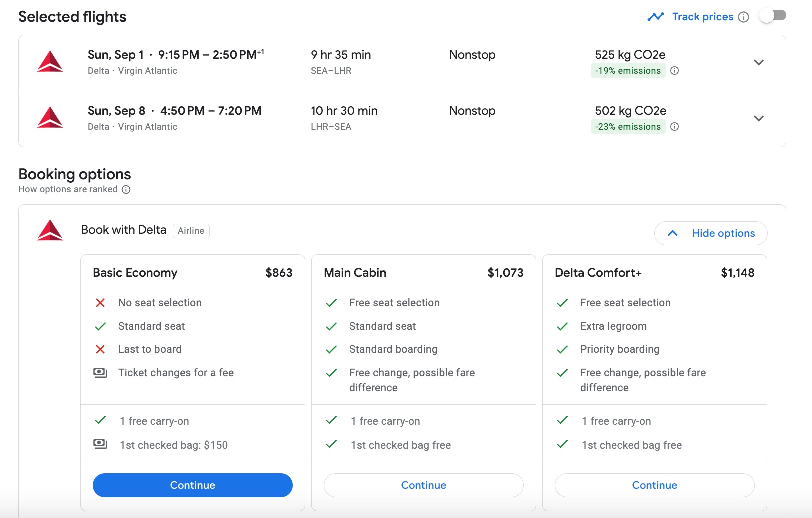Screen dimensions: 812x518
Task: Click the Track prices link text
Action: [702, 17]
